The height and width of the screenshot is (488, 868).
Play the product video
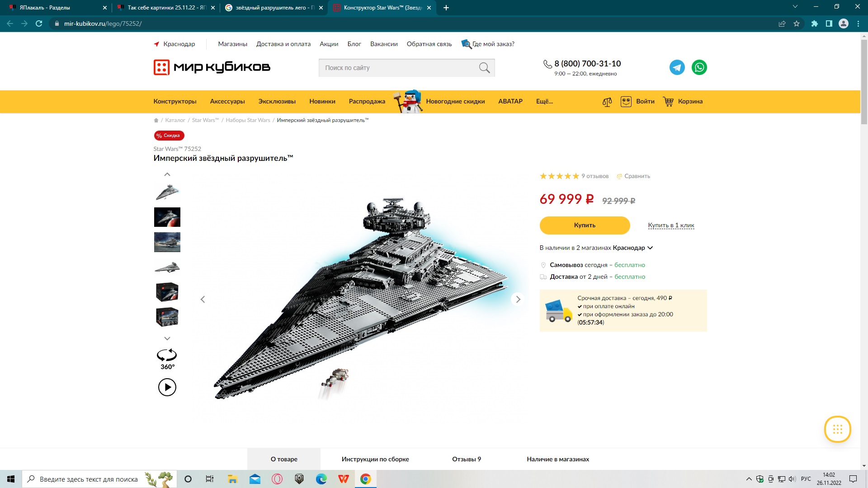[x=167, y=387]
